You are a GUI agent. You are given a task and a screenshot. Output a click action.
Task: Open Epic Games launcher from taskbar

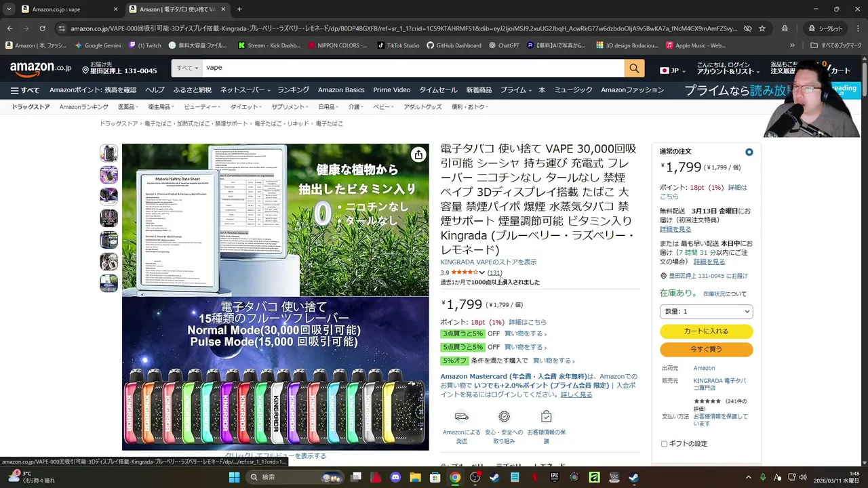point(554,477)
